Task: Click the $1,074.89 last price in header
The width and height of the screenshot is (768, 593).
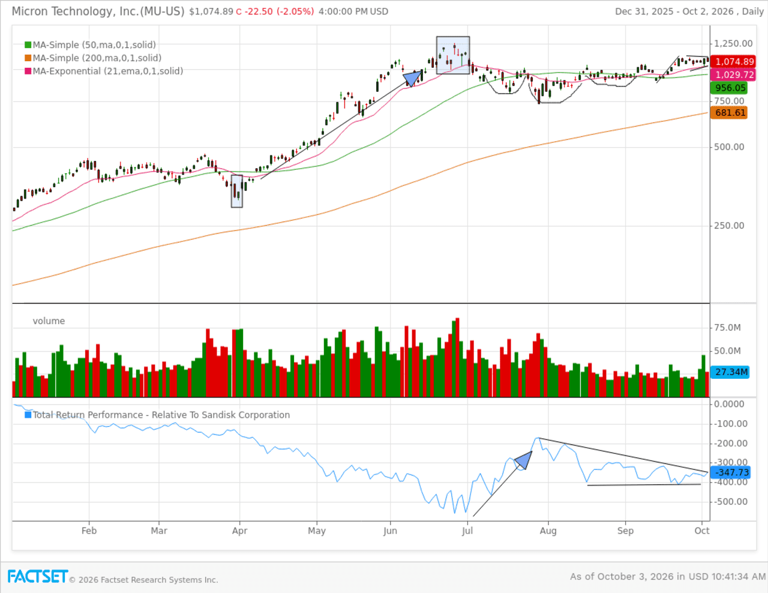Action: [211, 11]
